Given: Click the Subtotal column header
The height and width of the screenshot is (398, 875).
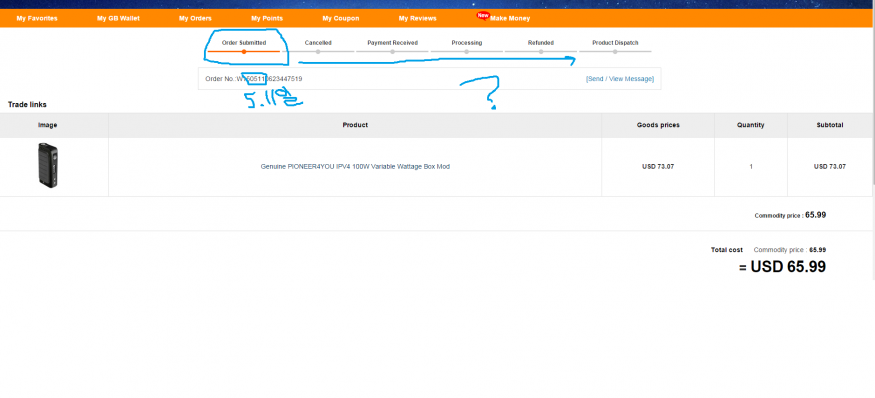Looking at the screenshot, I should coord(830,125).
